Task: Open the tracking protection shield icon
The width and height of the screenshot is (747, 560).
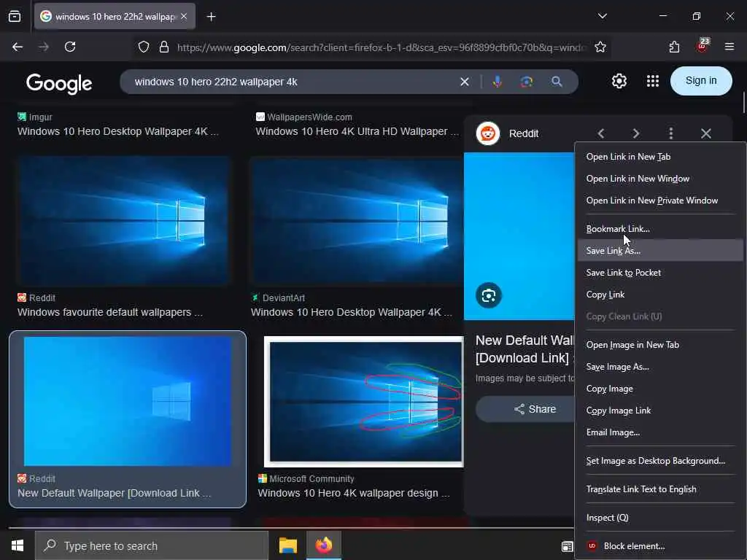Action: click(144, 47)
